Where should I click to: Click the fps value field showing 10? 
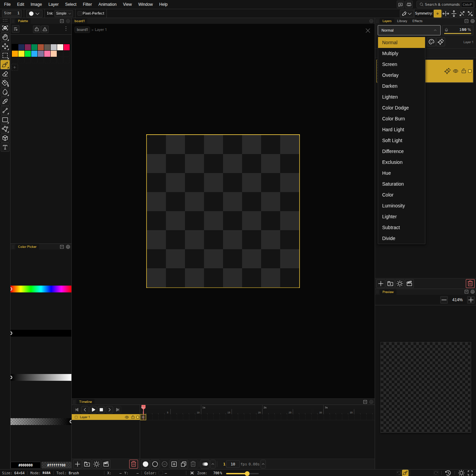[x=233, y=464]
